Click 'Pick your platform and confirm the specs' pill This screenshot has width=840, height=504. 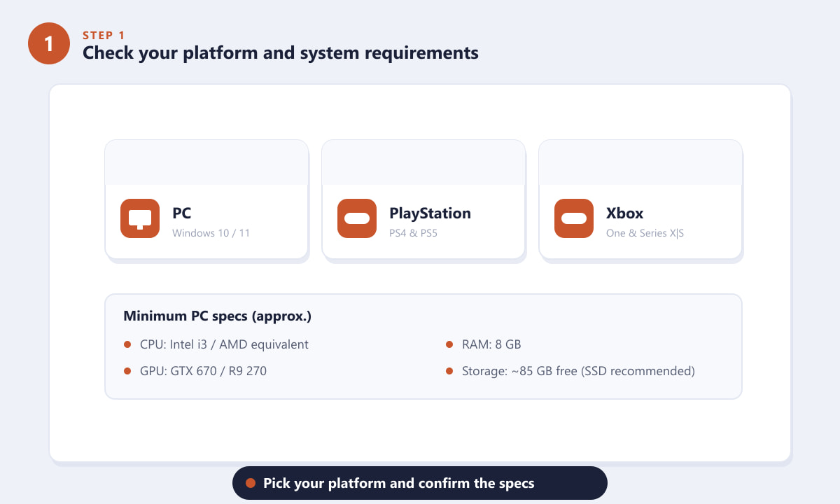pyautogui.click(x=420, y=483)
